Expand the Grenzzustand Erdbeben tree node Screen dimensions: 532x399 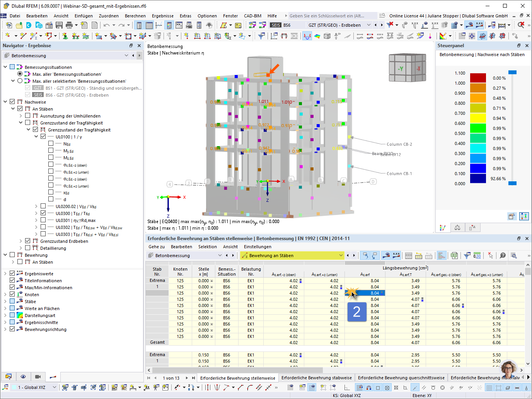pos(21,241)
